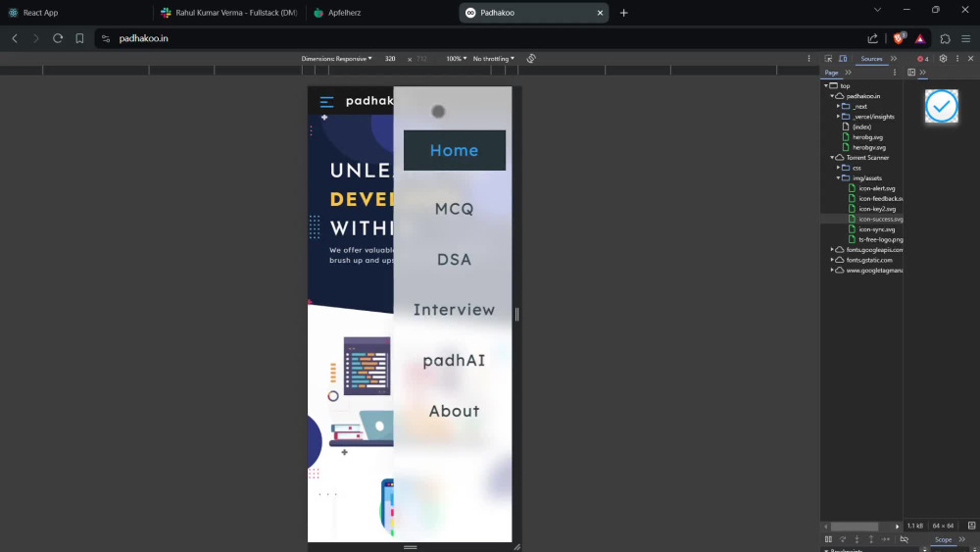Open MCQ from the side menu
The image size is (980, 552).
click(x=455, y=209)
